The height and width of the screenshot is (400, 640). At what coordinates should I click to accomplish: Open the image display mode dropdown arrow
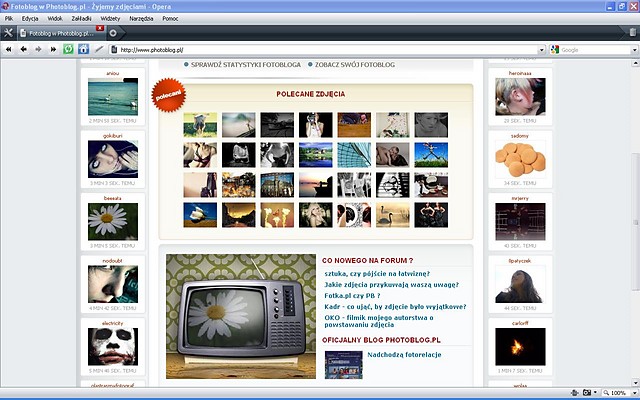click(x=595, y=393)
